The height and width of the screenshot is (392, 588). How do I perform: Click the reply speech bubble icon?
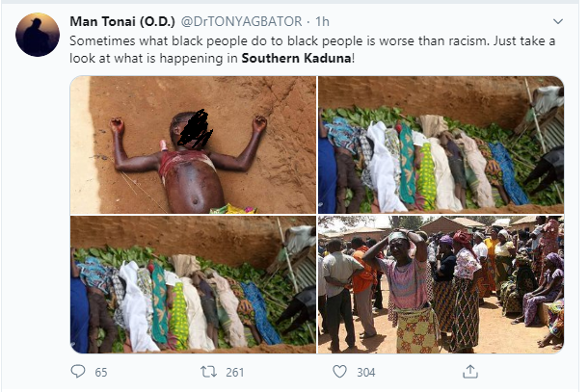[79, 370]
